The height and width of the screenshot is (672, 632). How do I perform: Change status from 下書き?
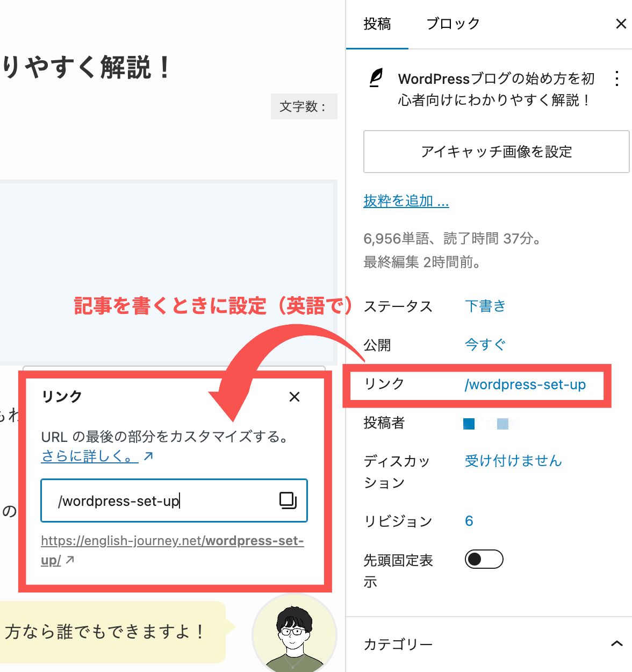[485, 306]
